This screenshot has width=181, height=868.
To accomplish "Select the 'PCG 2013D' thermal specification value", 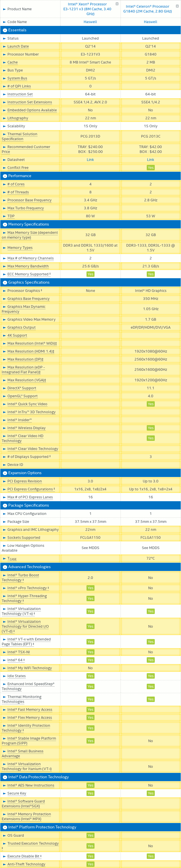I will (x=90, y=136).
